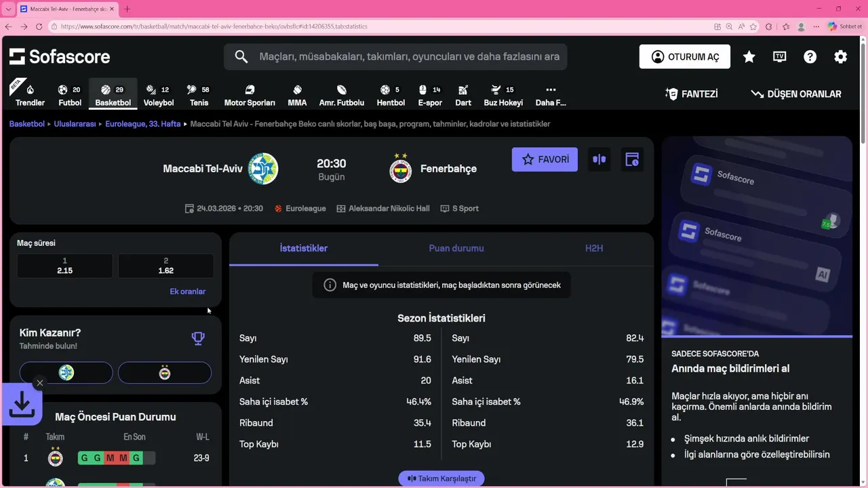The width and height of the screenshot is (868, 488).
Task: Select the Basketbol tab
Action: pyautogui.click(x=113, y=96)
